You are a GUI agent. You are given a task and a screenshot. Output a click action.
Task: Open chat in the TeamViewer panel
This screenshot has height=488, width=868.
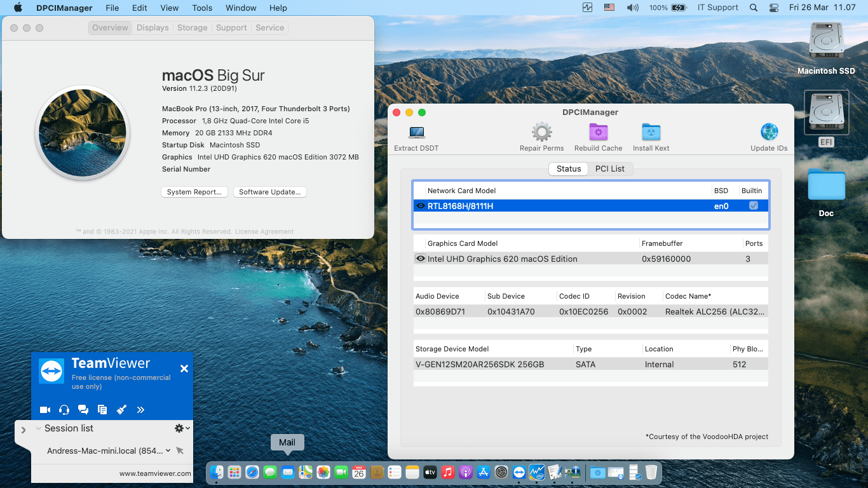click(83, 410)
